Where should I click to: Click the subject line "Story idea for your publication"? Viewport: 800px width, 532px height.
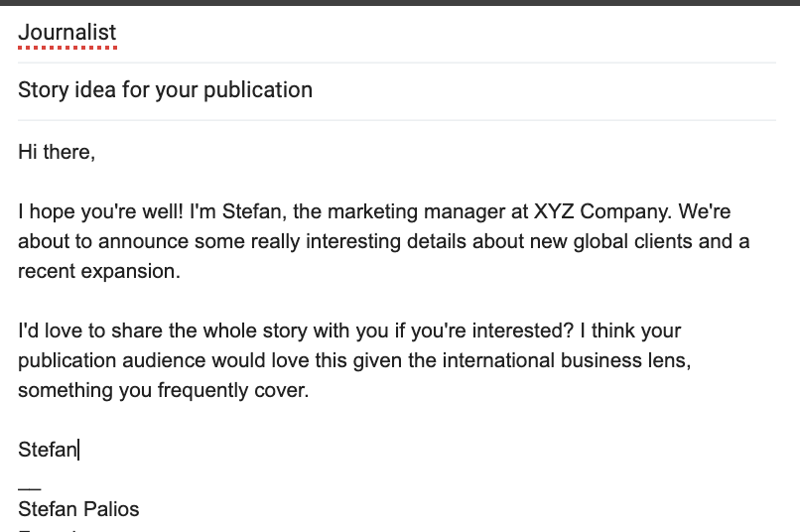(x=165, y=90)
